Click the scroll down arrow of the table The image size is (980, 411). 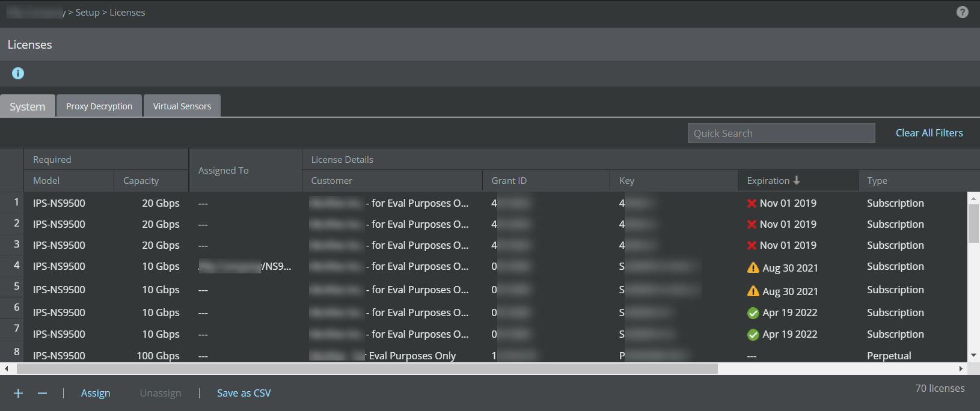(973, 356)
